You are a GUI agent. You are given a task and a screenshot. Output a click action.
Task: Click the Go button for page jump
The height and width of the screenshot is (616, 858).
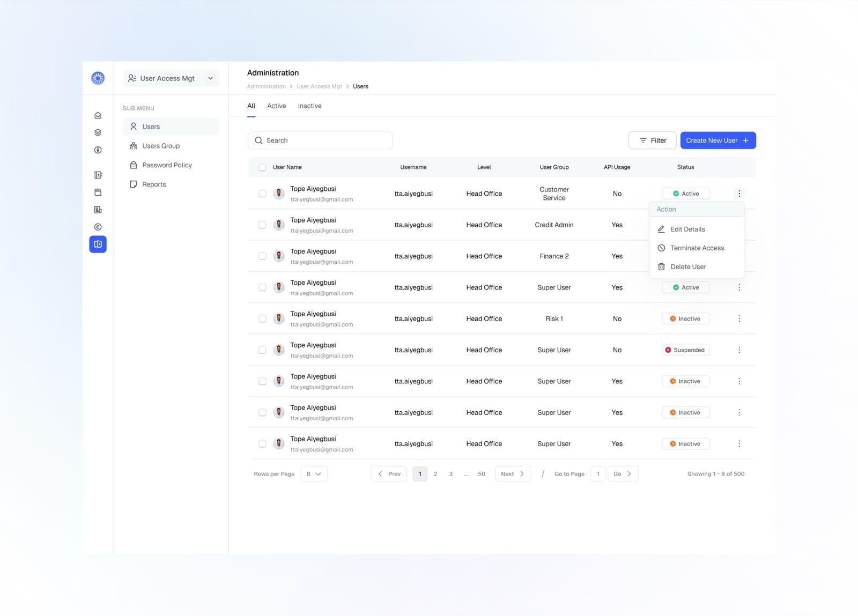click(x=623, y=474)
